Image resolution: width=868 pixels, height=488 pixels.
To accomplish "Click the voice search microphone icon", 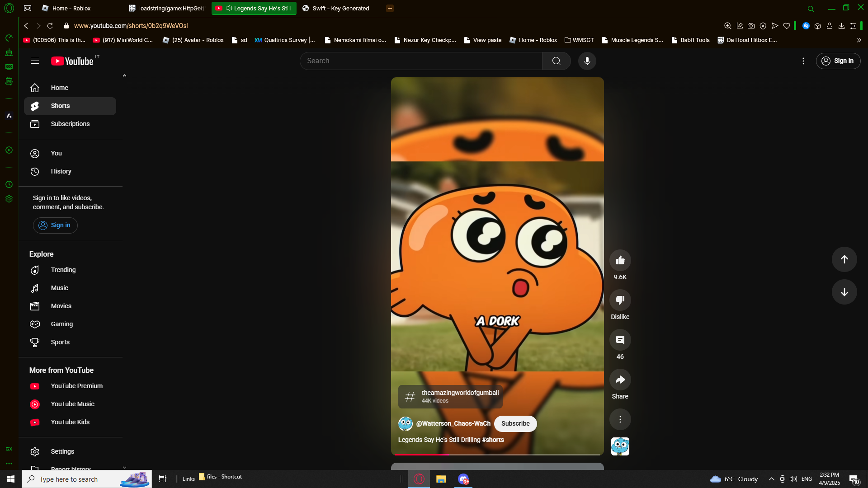I will click(x=587, y=61).
